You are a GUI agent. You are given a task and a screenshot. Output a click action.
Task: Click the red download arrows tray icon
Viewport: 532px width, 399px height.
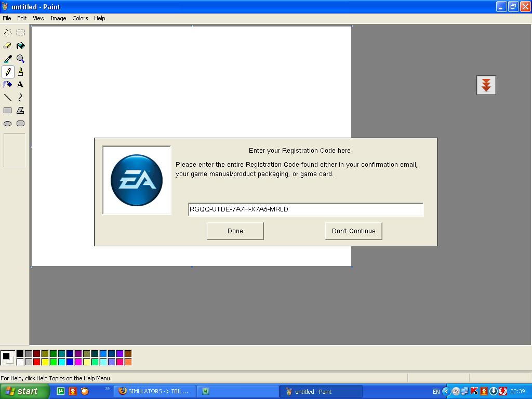pyautogui.click(x=484, y=392)
